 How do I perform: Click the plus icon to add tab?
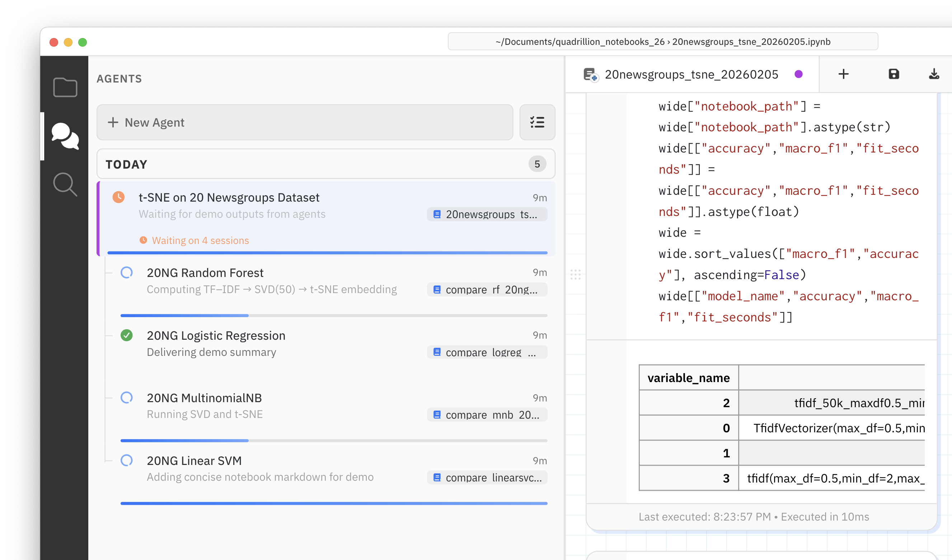tap(843, 74)
